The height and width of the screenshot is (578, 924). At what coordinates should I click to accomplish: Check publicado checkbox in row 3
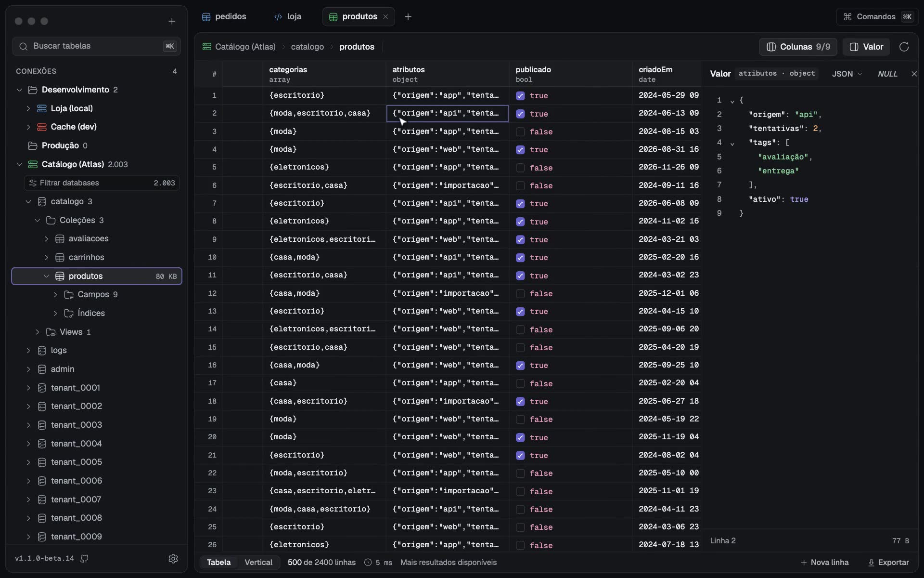520,132
